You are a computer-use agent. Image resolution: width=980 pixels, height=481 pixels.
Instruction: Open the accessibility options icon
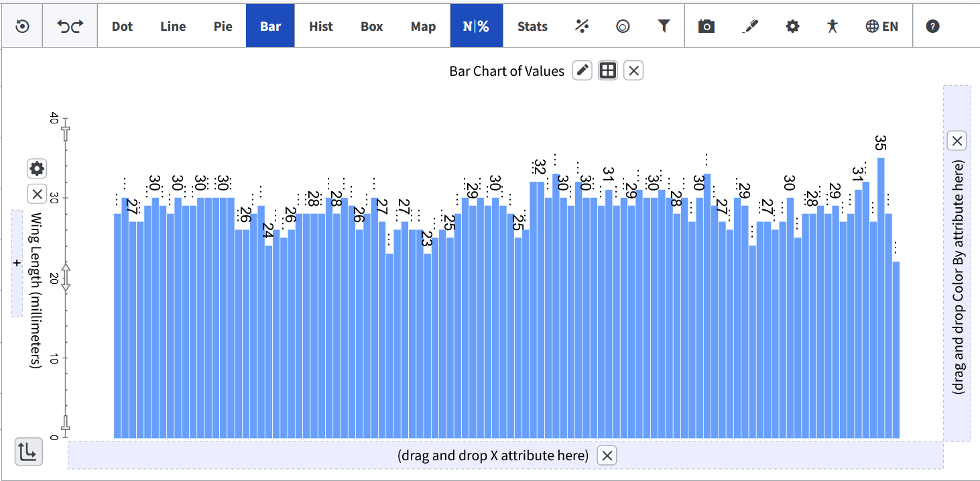pyautogui.click(x=833, y=26)
